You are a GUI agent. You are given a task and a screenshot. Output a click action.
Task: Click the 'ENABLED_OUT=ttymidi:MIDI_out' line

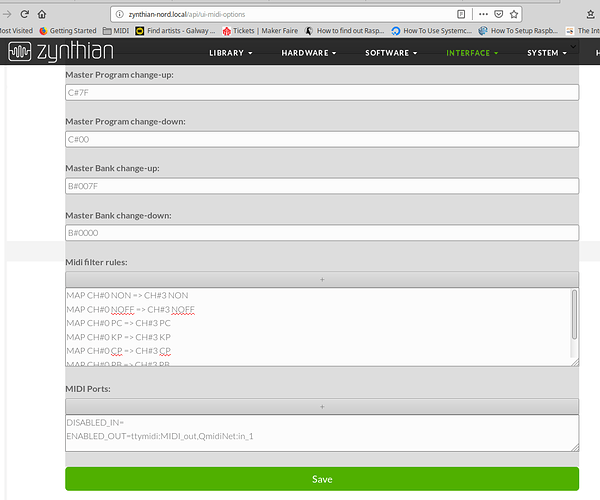160,436
